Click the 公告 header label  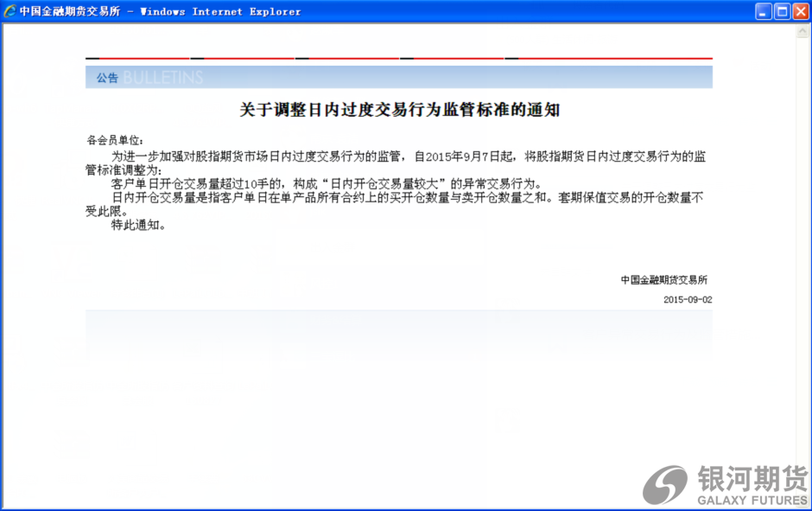(107, 78)
